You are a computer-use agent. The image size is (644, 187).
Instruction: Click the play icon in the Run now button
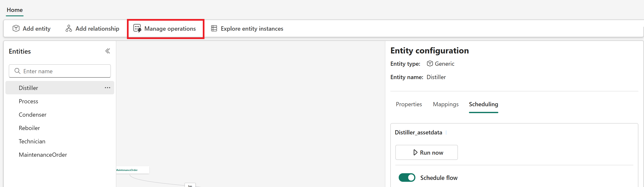pyautogui.click(x=415, y=152)
